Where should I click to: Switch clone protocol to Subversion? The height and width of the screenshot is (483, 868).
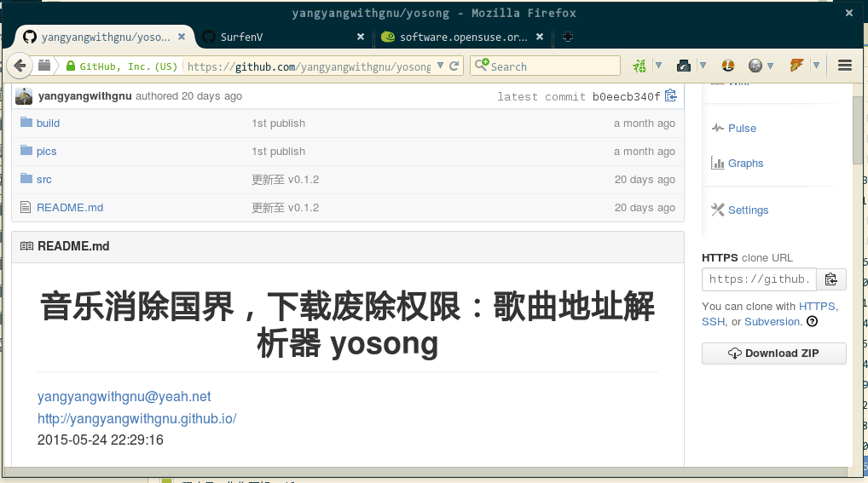[773, 322]
